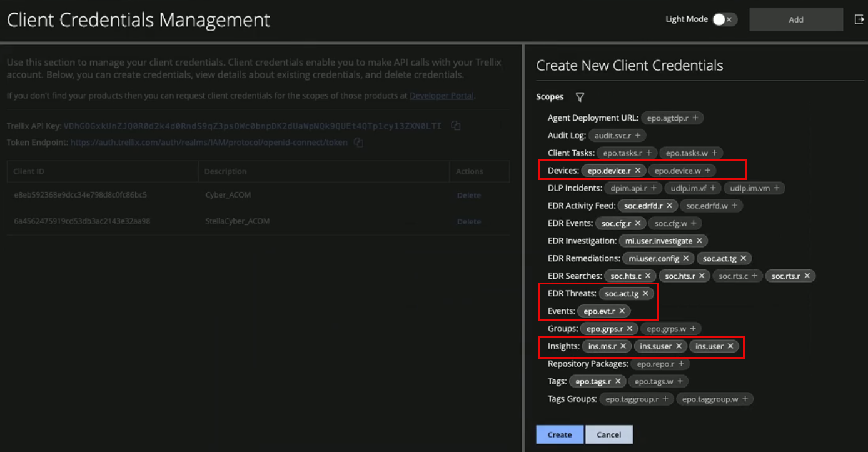868x452 pixels.
Task: Copy the Token Endpoint URL
Action: coord(358,143)
